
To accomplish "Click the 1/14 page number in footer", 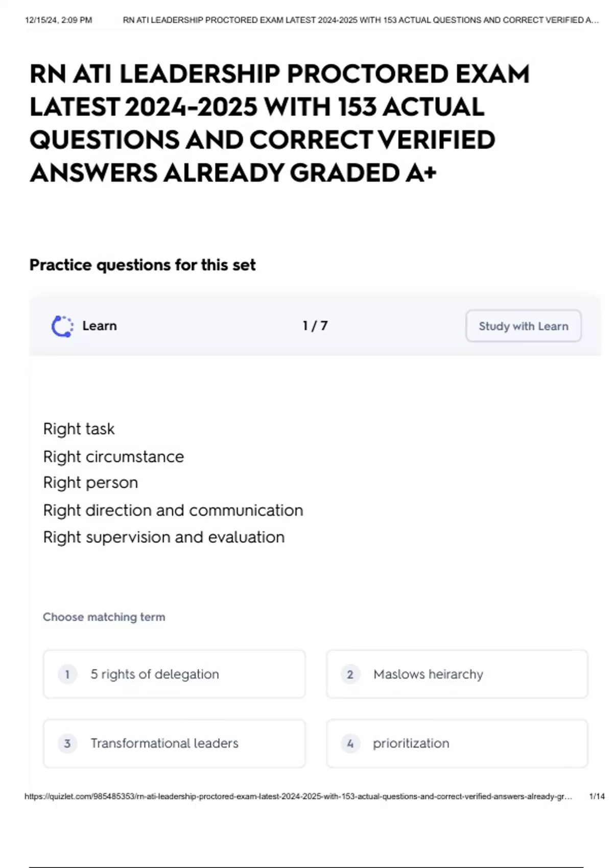I will tap(597, 796).
